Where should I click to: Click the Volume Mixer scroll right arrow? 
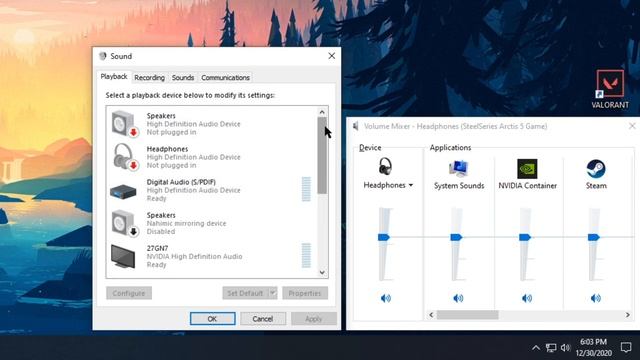point(628,315)
